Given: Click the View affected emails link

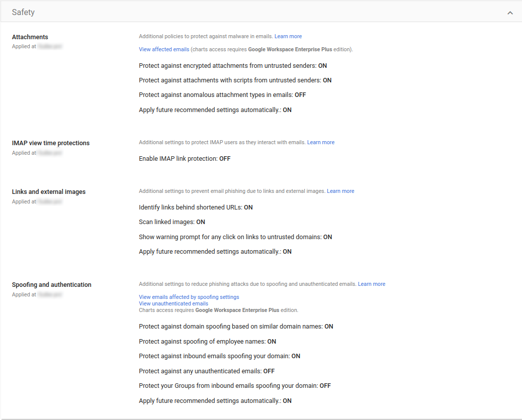Looking at the screenshot, I should pyautogui.click(x=163, y=49).
